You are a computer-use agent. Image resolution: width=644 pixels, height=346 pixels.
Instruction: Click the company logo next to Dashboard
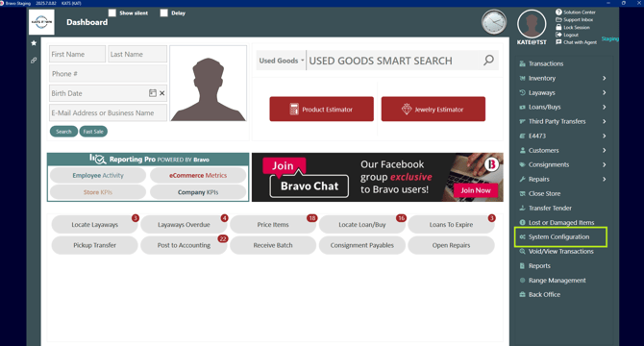(41, 22)
